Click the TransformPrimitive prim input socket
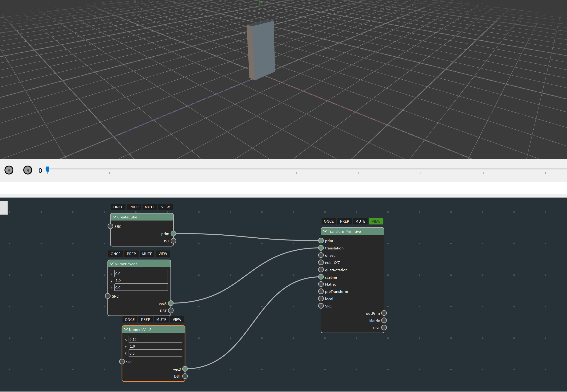Viewport: 567px width, 392px height. click(x=321, y=241)
